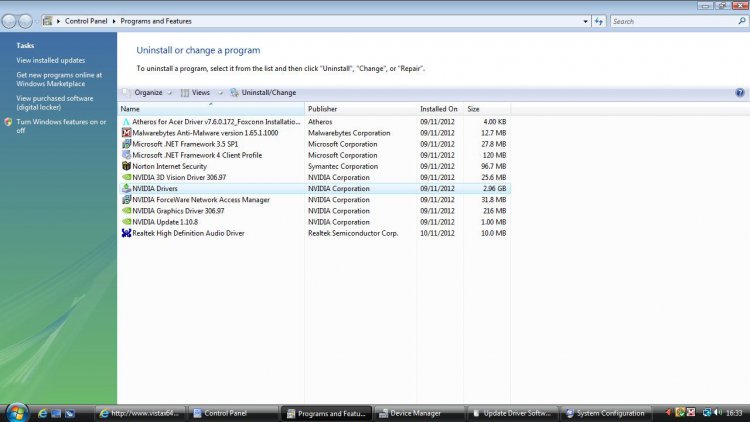Click the 10/11/2012 installed date cell
This screenshot has width=750, height=422.
tap(437, 233)
